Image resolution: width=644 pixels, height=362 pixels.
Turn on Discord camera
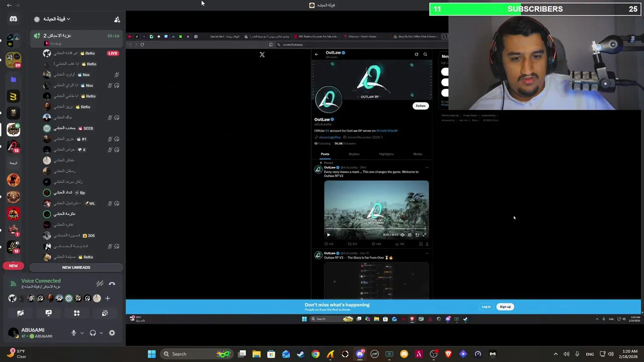tap(20, 313)
